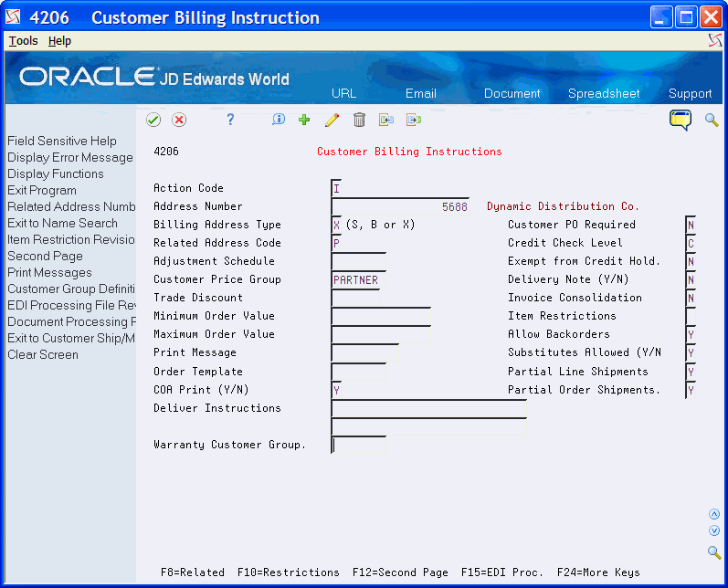Click the trash can Delete icon

(x=359, y=120)
